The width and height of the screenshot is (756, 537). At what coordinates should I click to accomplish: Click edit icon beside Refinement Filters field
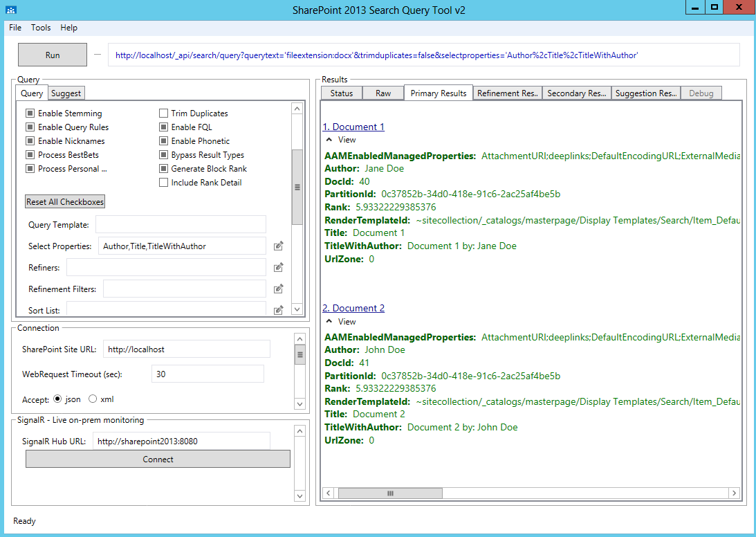click(x=278, y=289)
